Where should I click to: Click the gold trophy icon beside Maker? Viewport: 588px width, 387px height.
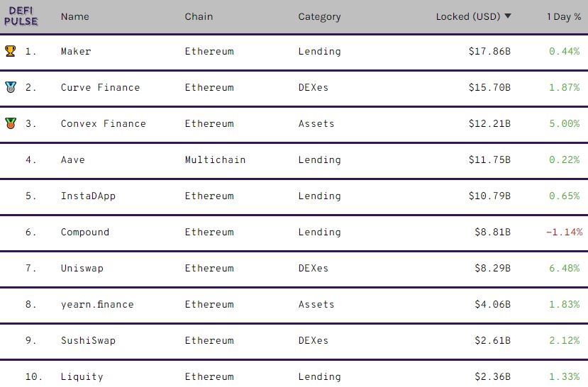[x=10, y=51]
